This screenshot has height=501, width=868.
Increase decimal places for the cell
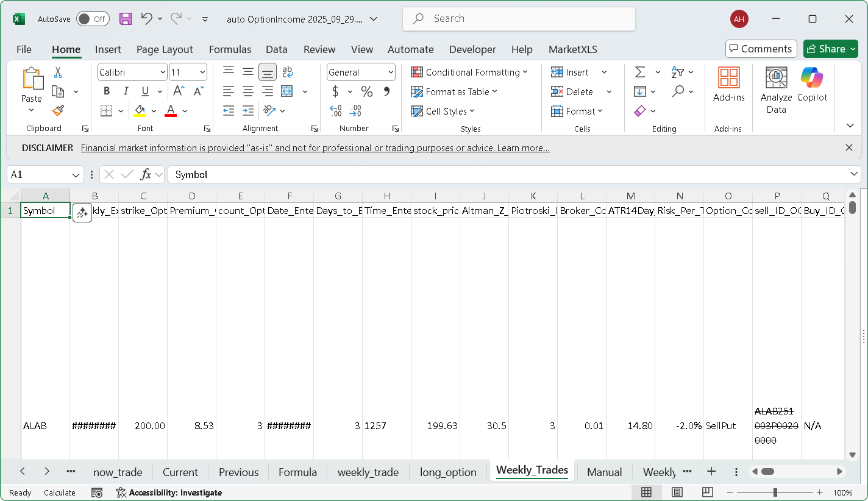[x=335, y=110]
